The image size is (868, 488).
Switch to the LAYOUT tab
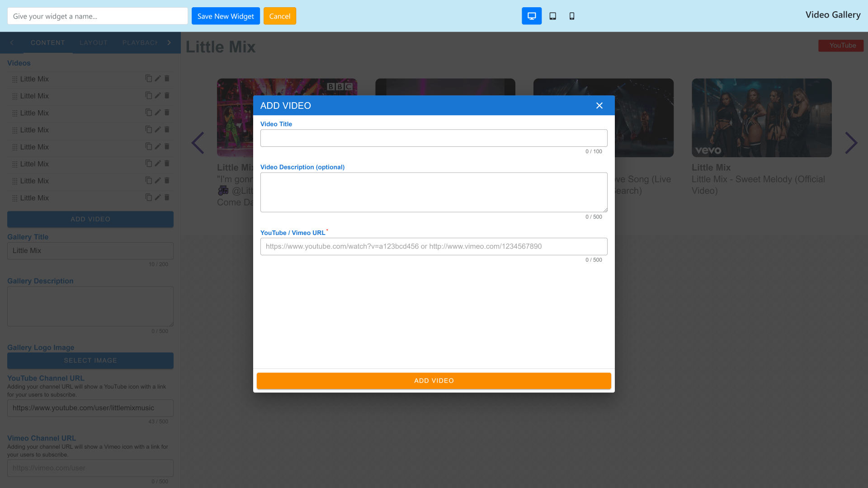(x=94, y=42)
